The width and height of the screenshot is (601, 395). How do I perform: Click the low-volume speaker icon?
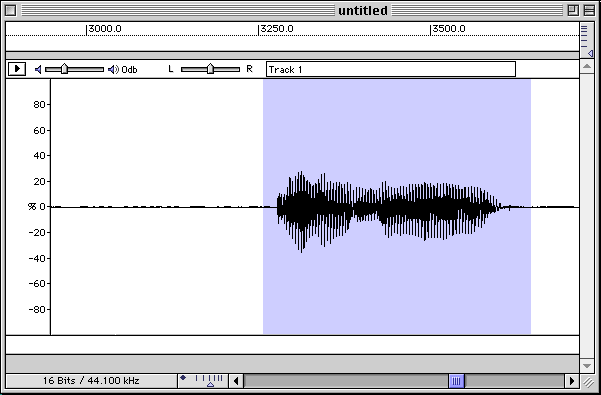pyautogui.click(x=38, y=69)
